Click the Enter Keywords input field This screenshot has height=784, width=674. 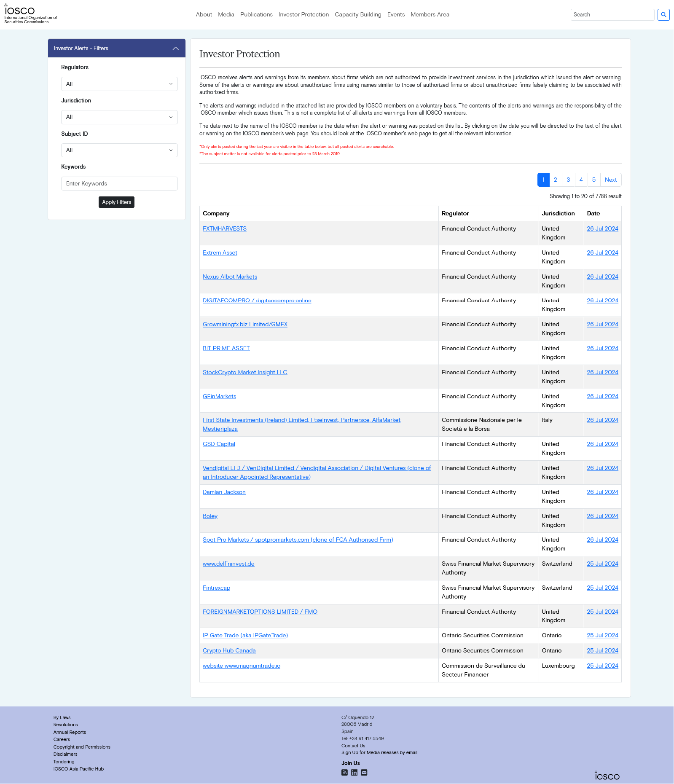(x=119, y=184)
